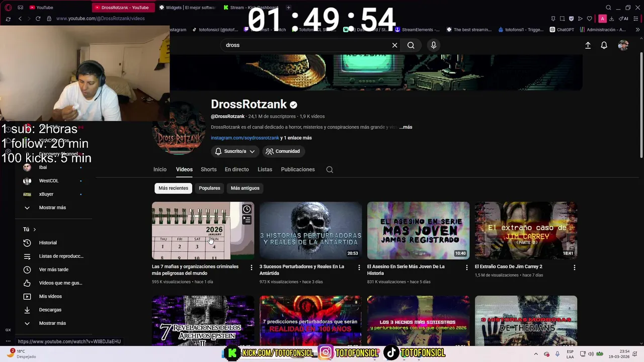Open a new browser tab
Screen dimensions: 644x362
tap(288, 8)
